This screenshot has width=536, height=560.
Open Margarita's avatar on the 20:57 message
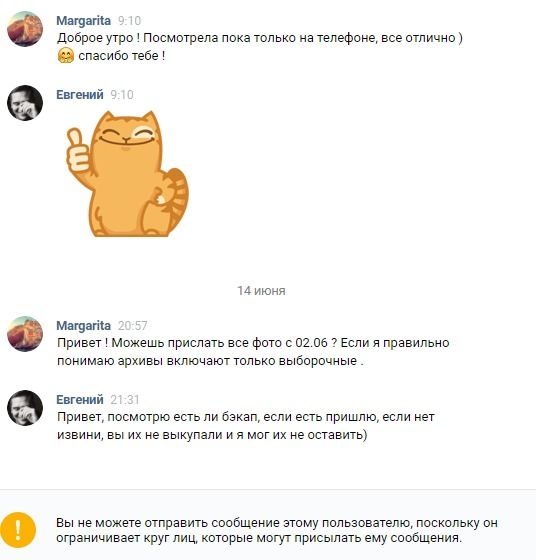(25, 334)
